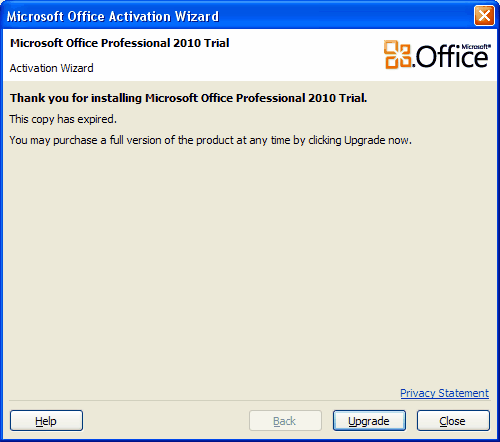Close the dialog using the title bar X
500x442 pixels.
click(x=484, y=15)
